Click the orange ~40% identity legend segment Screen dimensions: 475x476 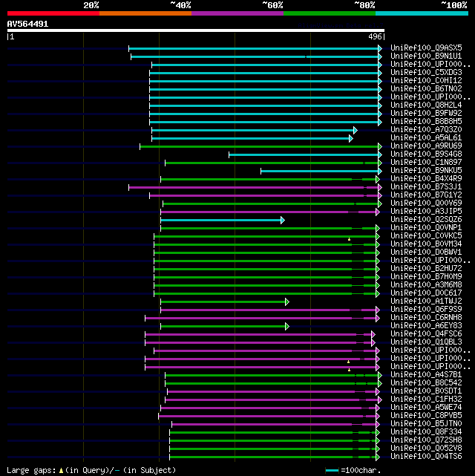tap(145, 13)
